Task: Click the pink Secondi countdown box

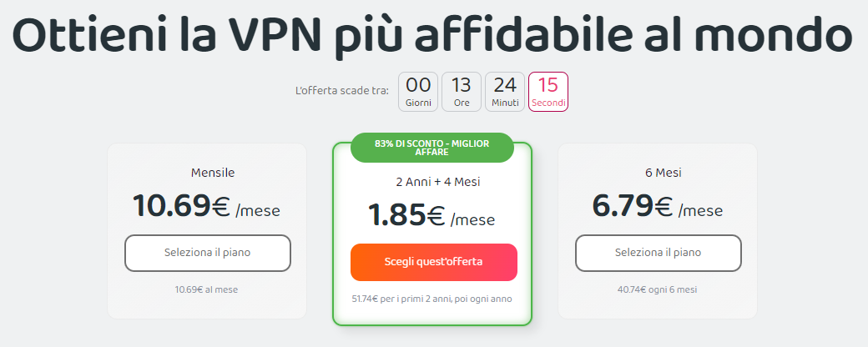Action: [548, 92]
